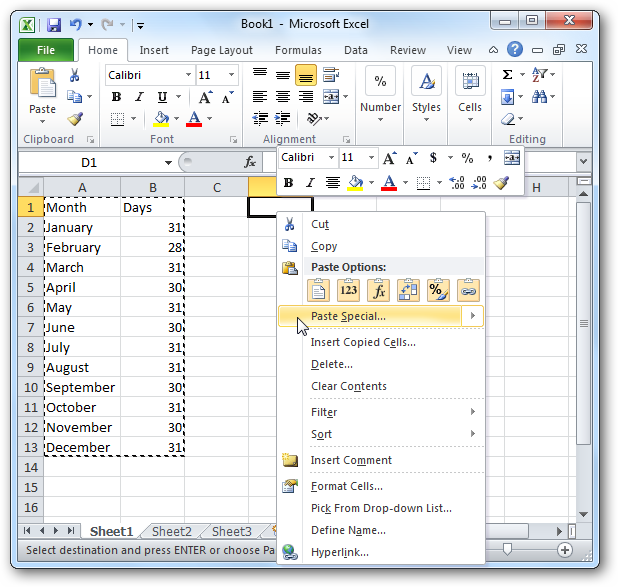Open the Styles group dropdown
Image resolution: width=618 pixels, height=587 pixels.
pos(426,119)
